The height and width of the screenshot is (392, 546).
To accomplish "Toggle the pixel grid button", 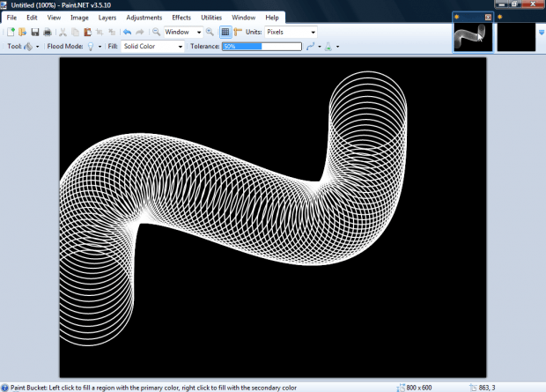I will click(x=225, y=32).
